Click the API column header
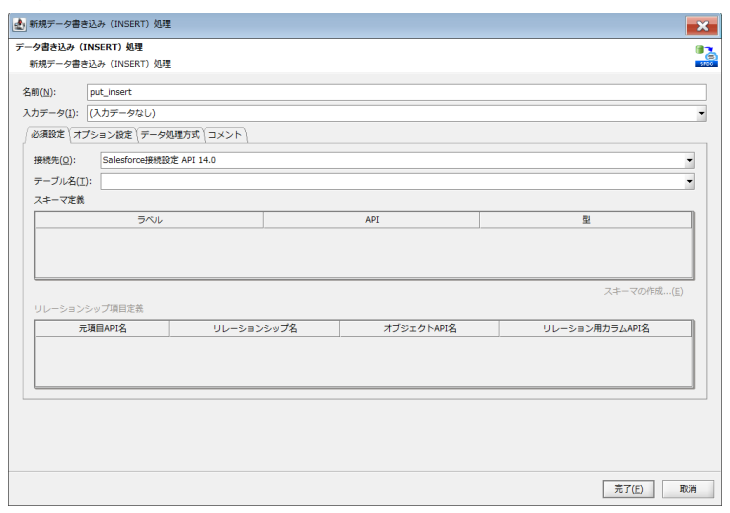 (x=371, y=220)
